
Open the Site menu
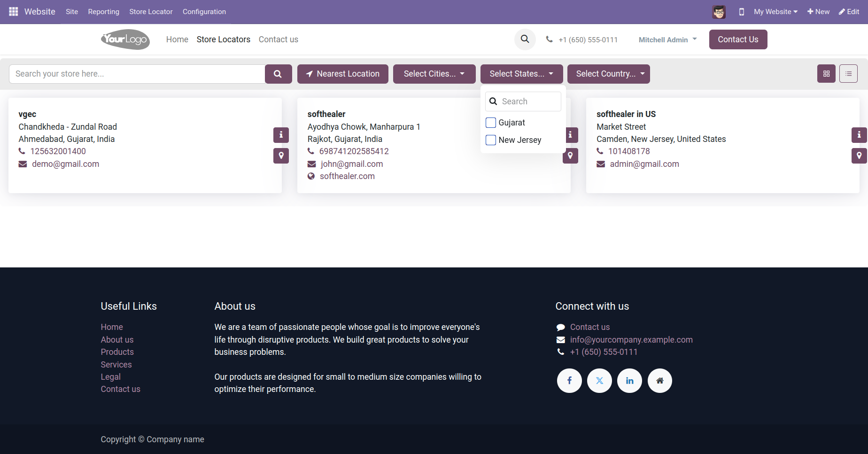tap(72, 12)
